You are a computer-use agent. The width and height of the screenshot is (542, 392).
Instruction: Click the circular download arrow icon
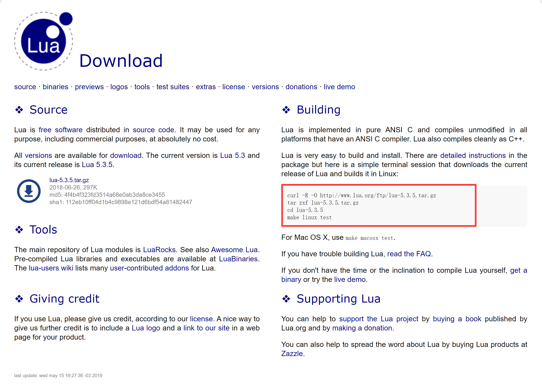click(x=29, y=191)
